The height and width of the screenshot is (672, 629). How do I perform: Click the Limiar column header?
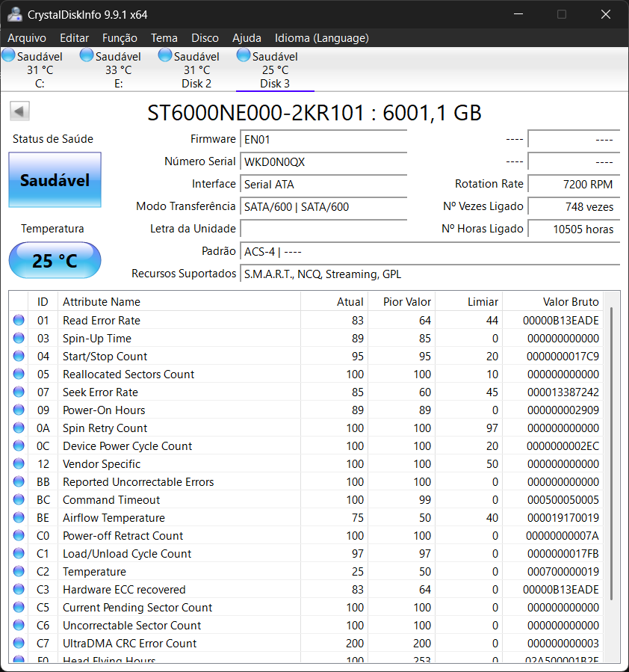(469, 302)
